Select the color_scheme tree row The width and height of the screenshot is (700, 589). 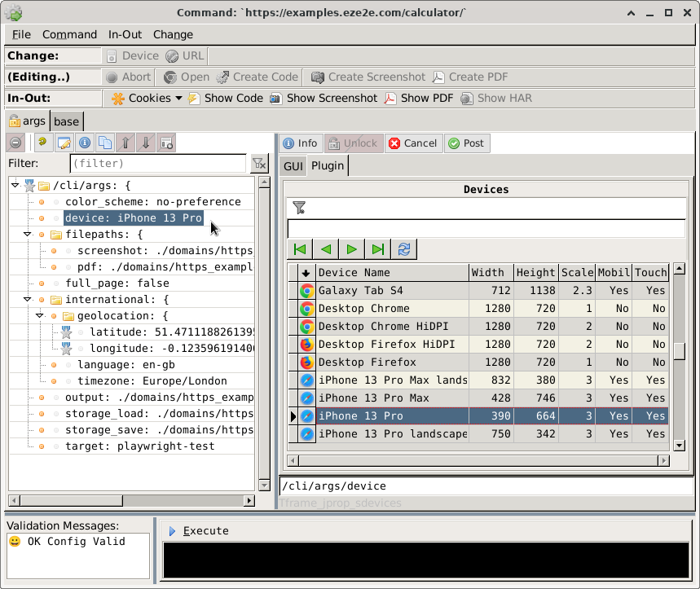click(x=153, y=202)
